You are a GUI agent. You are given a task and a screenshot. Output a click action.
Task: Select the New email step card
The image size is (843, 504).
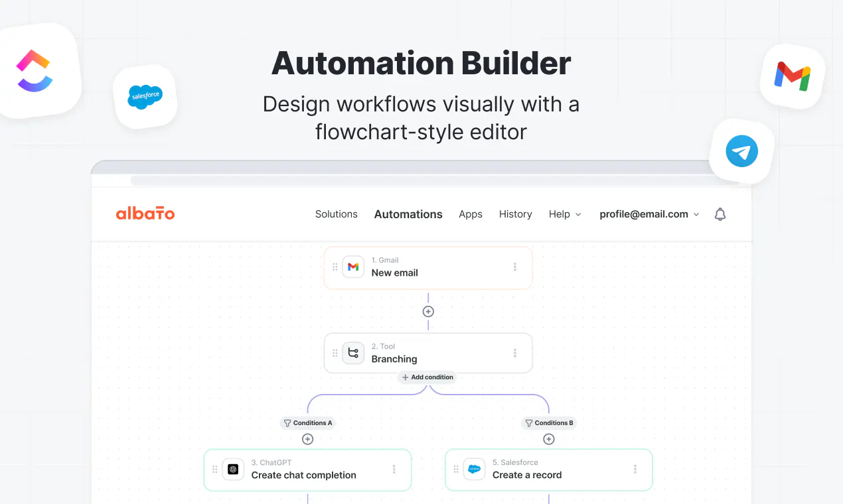point(428,267)
